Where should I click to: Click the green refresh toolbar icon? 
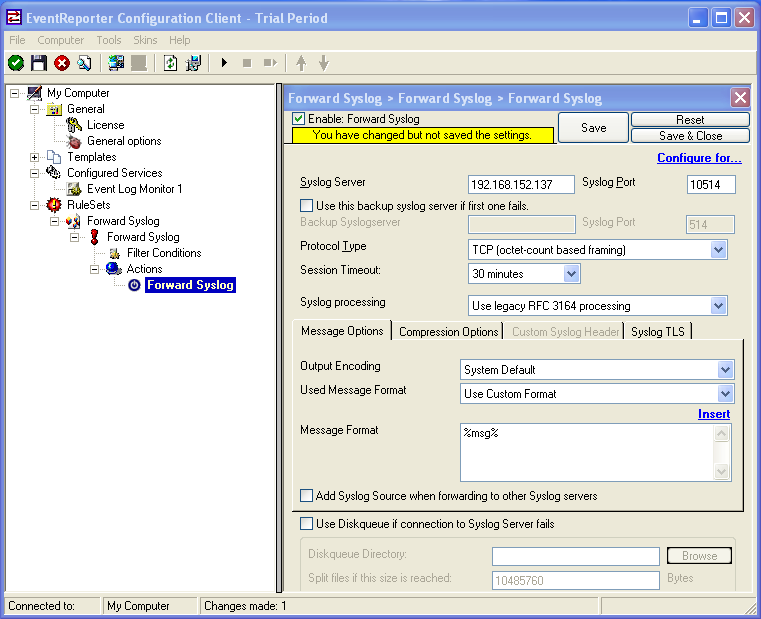(x=170, y=63)
